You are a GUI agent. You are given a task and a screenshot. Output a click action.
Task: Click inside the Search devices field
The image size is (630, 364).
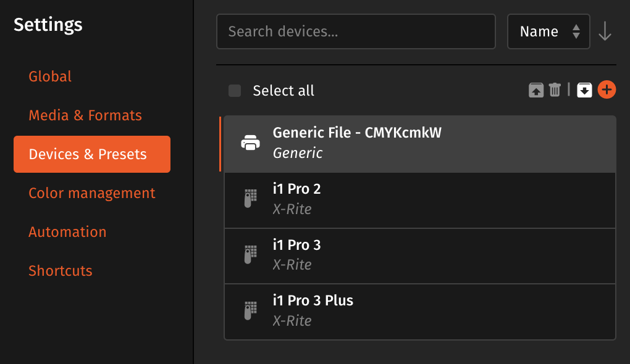click(x=356, y=31)
